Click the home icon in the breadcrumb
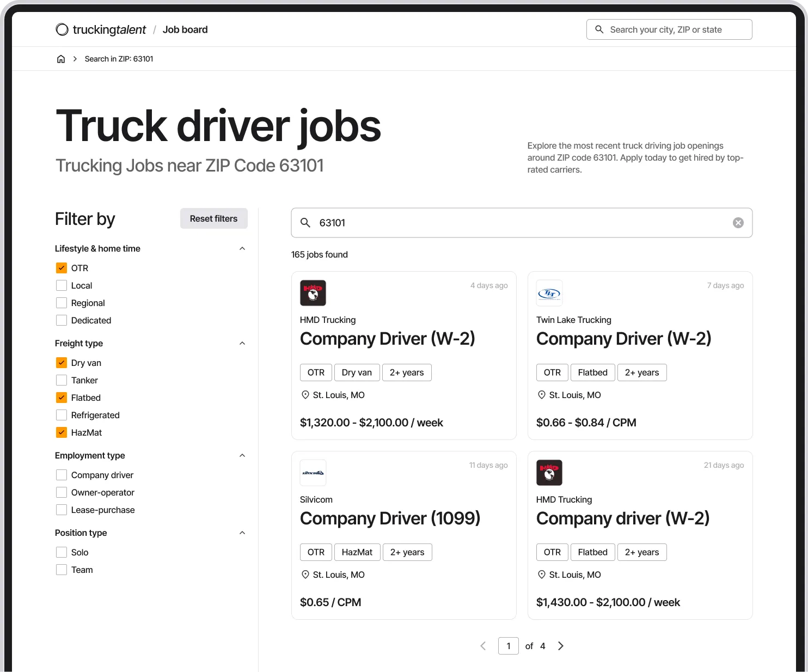Image resolution: width=808 pixels, height=672 pixels. pos(60,58)
